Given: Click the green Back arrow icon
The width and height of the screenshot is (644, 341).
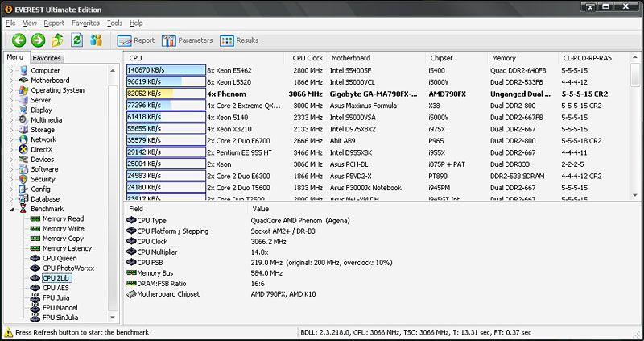Looking at the screenshot, I should (19, 40).
